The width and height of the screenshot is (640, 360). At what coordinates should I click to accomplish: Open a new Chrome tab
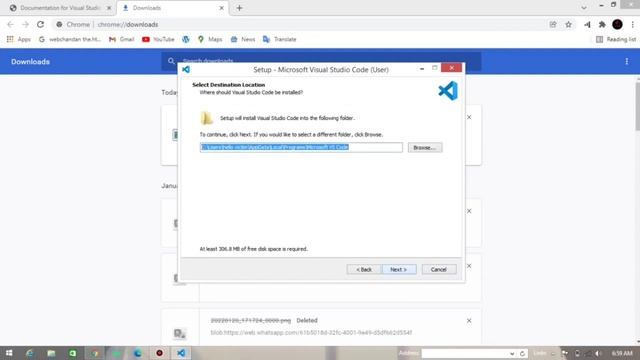239,8
